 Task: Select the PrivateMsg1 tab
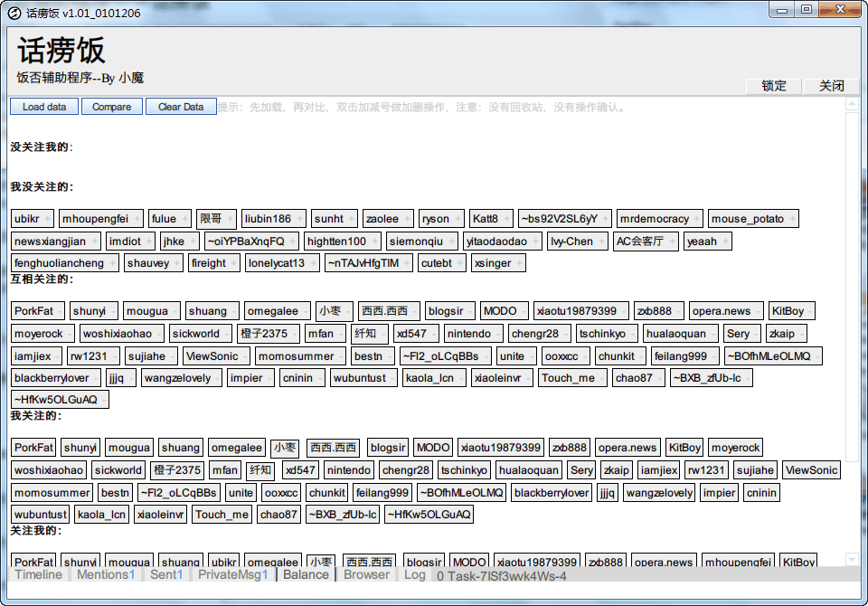click(x=233, y=574)
